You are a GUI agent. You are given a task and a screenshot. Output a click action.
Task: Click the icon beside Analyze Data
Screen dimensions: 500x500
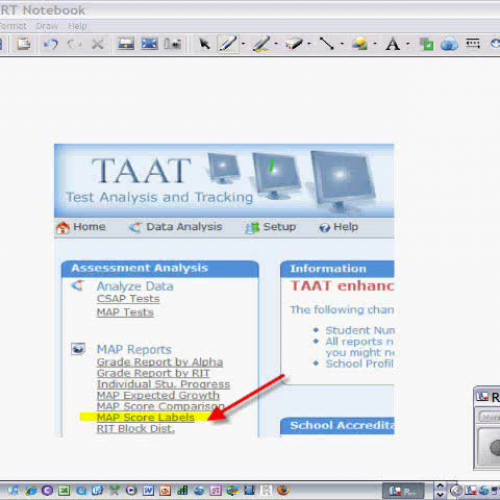(x=78, y=286)
